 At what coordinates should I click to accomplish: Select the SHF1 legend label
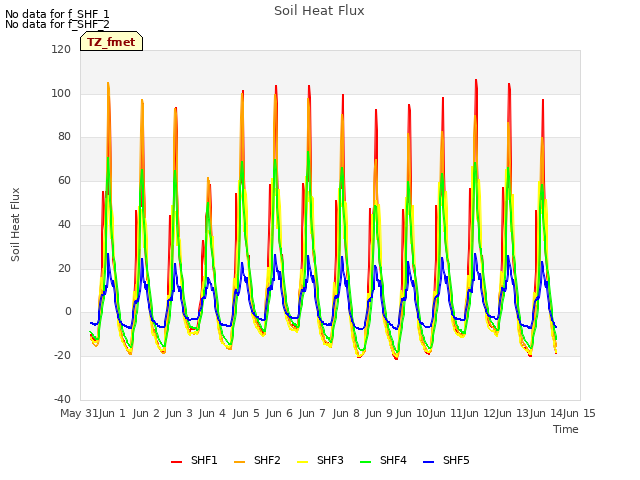click(204, 460)
